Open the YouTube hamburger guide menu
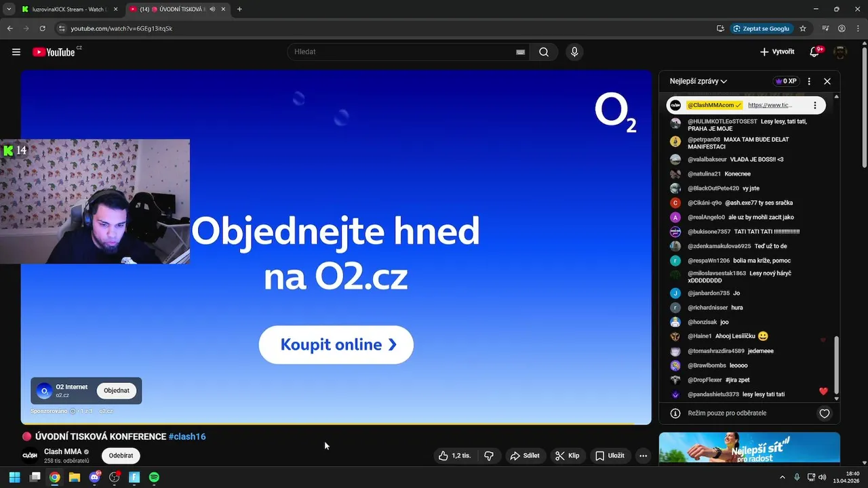 point(16,52)
